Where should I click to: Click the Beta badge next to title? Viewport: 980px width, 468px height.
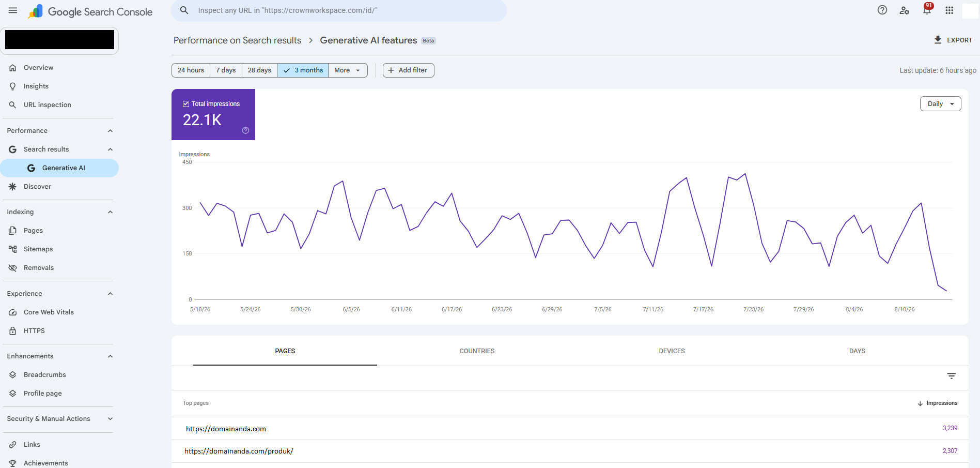tap(428, 41)
